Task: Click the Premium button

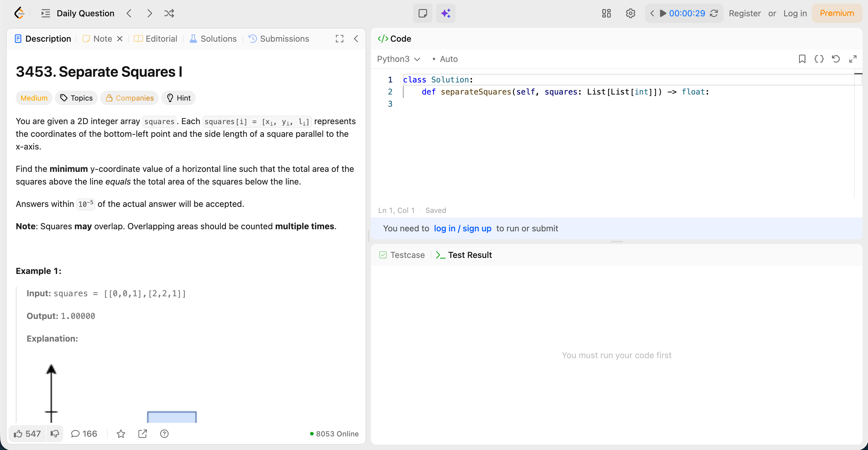Action: pos(837,14)
